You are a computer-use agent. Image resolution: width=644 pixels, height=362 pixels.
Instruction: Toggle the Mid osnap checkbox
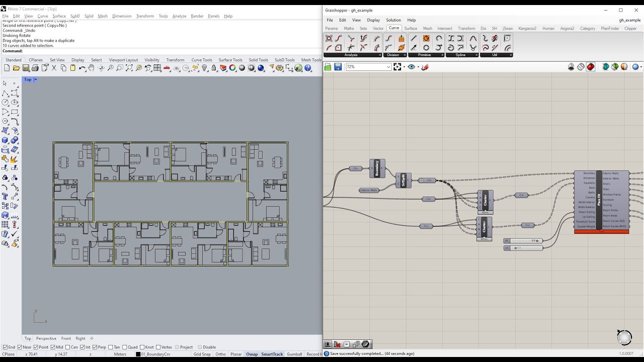coord(53,347)
